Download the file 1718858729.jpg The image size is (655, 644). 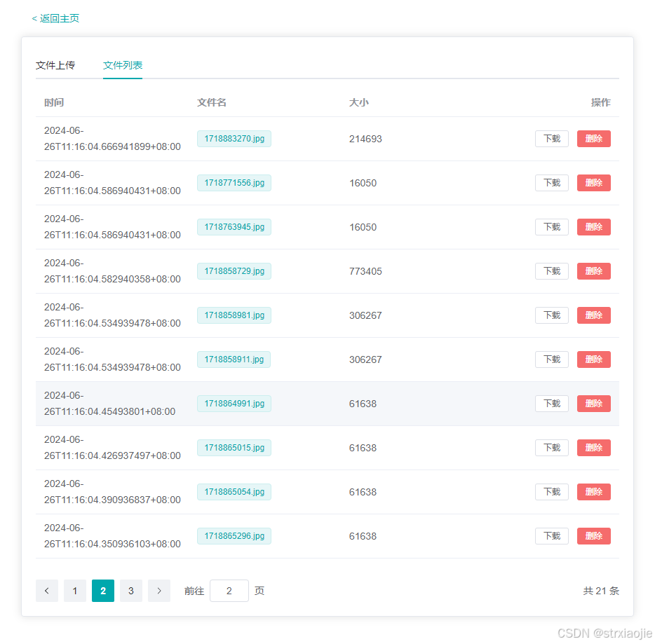[551, 271]
